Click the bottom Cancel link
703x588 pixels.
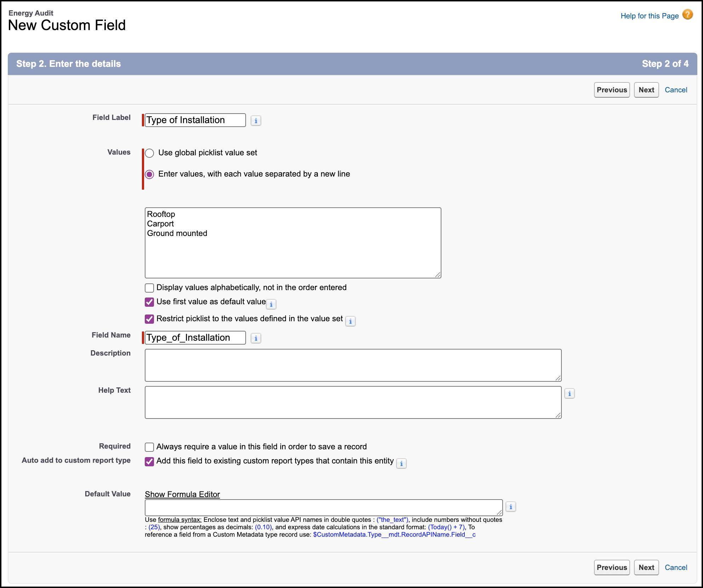[x=676, y=567]
